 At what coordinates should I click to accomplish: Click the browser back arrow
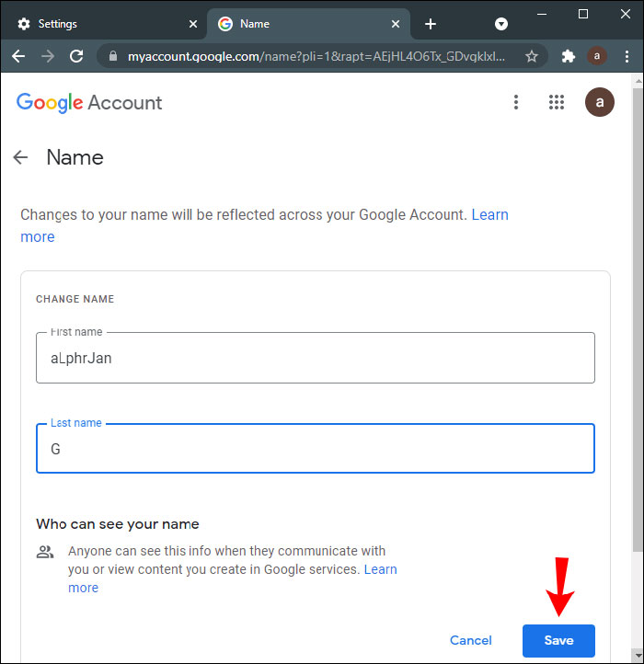tap(18, 56)
